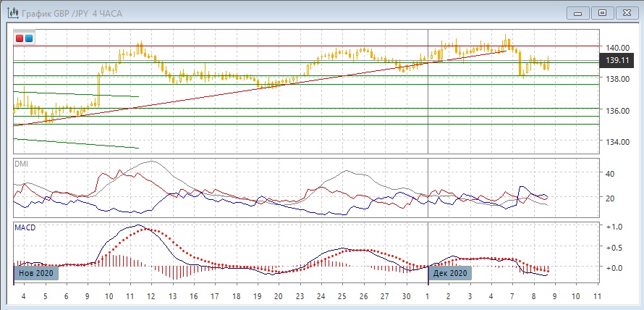The width and height of the screenshot is (644, 310).
Task: Click date 30 on the time axis
Action: coord(405,297)
